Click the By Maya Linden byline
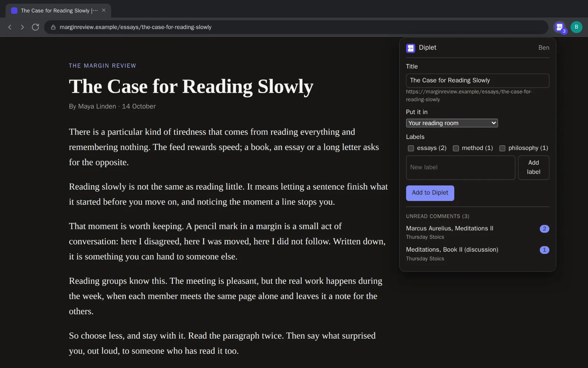The width and height of the screenshot is (588, 368). click(x=112, y=106)
